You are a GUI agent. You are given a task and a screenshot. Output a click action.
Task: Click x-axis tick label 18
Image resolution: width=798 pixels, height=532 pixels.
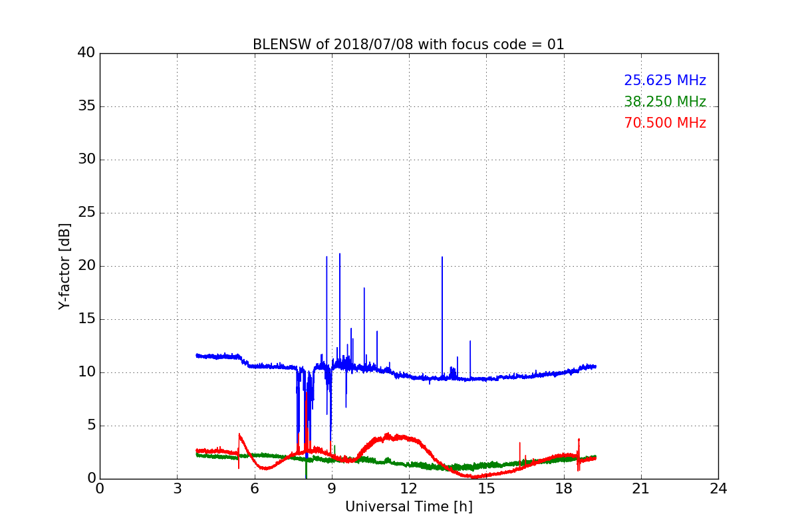pyautogui.click(x=564, y=488)
